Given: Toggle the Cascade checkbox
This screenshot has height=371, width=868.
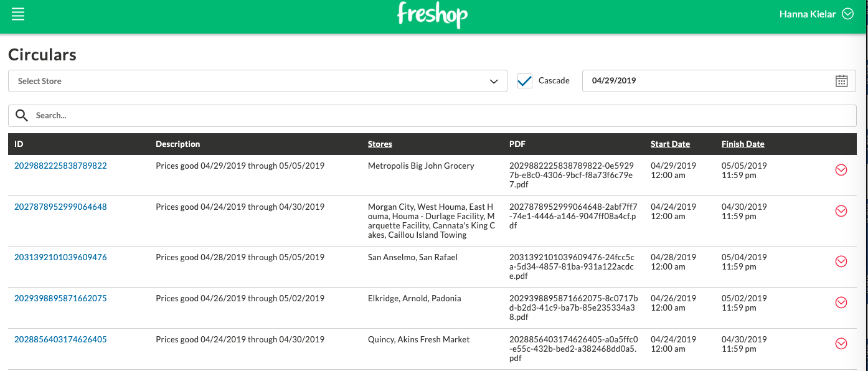Looking at the screenshot, I should [525, 81].
